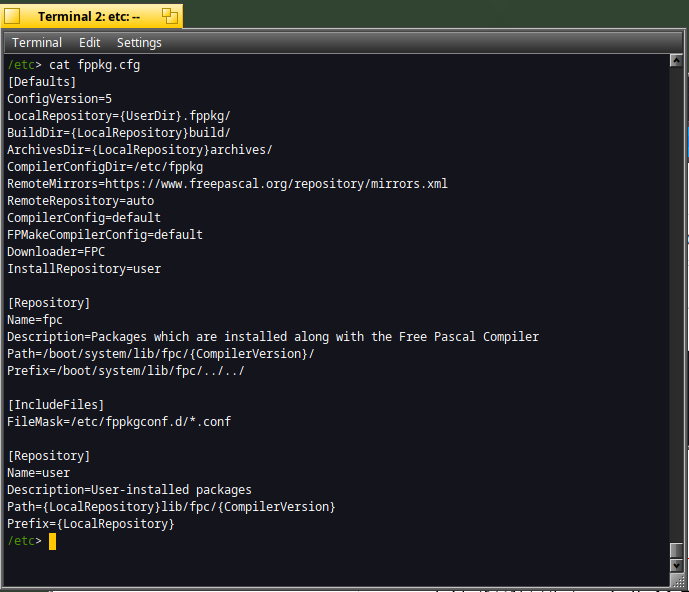Image resolution: width=689 pixels, height=592 pixels.
Task: Click the zoom button in the title tab
Action: tap(170, 16)
